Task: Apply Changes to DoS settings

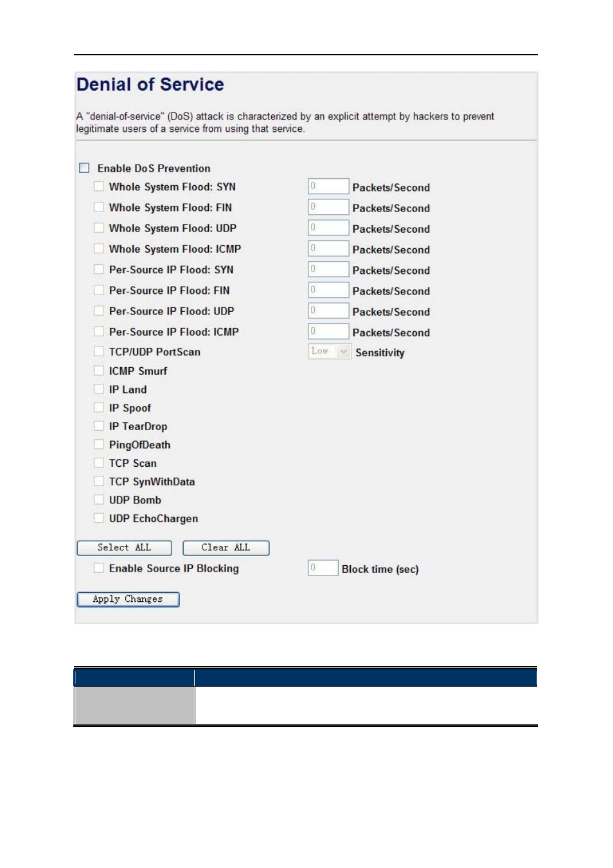Action: coord(128,599)
